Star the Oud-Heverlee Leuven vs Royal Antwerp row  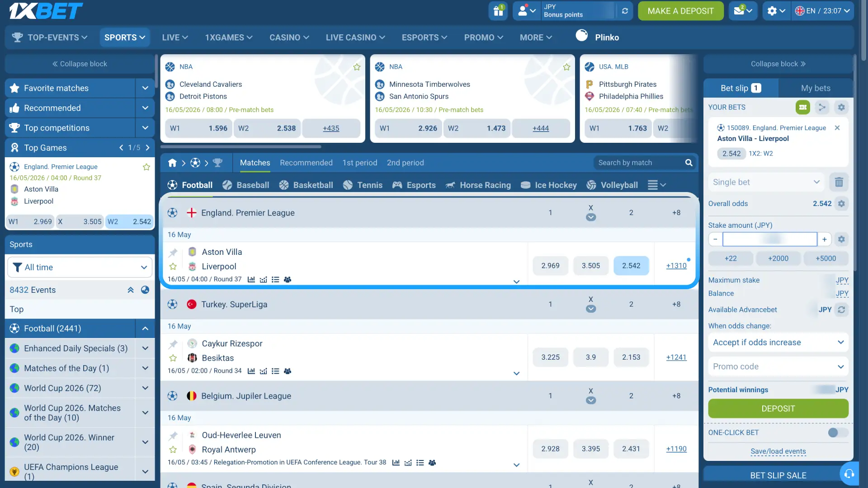point(173,450)
